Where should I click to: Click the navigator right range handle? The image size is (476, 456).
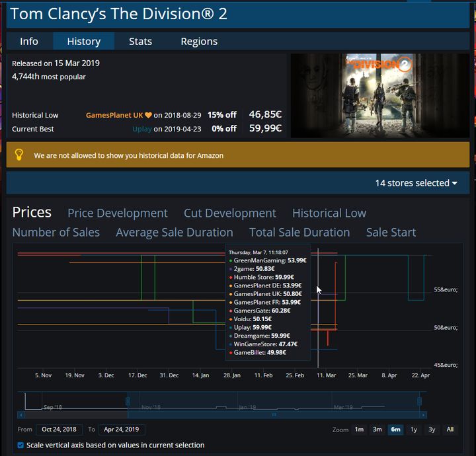click(x=419, y=401)
